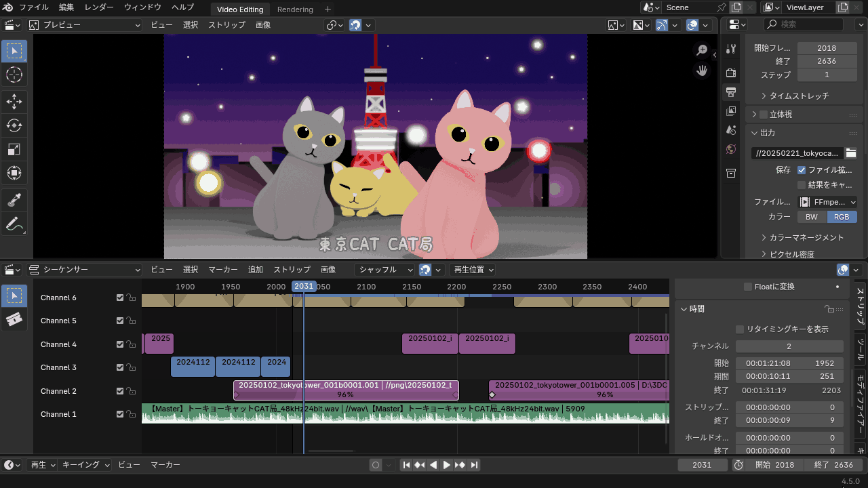Select the Rotate tool in preview toolbar

(14, 125)
